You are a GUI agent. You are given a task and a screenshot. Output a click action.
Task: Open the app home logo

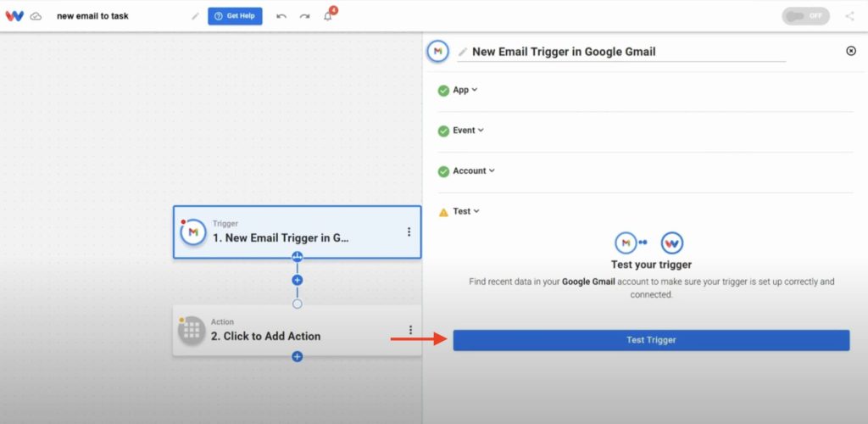tap(14, 16)
